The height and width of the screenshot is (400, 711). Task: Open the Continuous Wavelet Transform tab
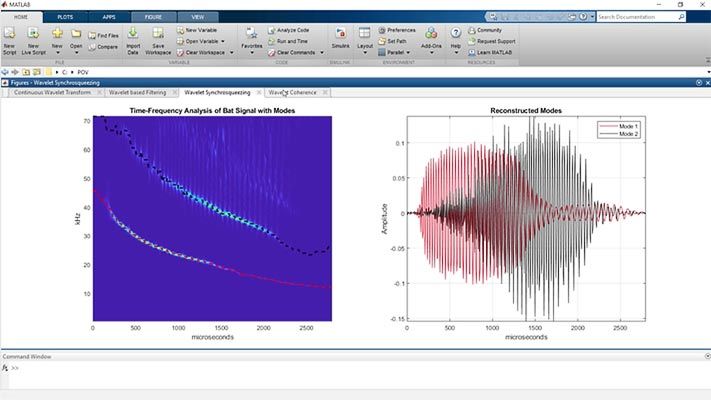(52, 92)
